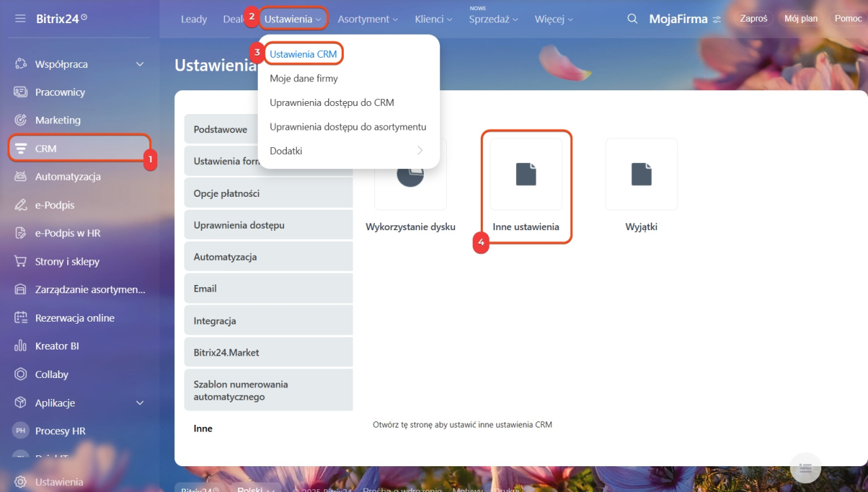Click the Mój plan button
The image size is (868, 492).
800,18
